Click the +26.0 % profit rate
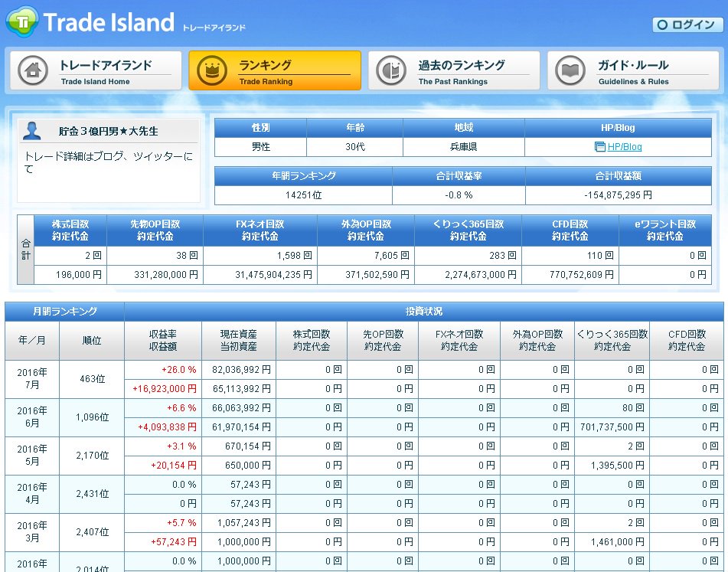This screenshot has height=572, width=728. click(x=179, y=370)
